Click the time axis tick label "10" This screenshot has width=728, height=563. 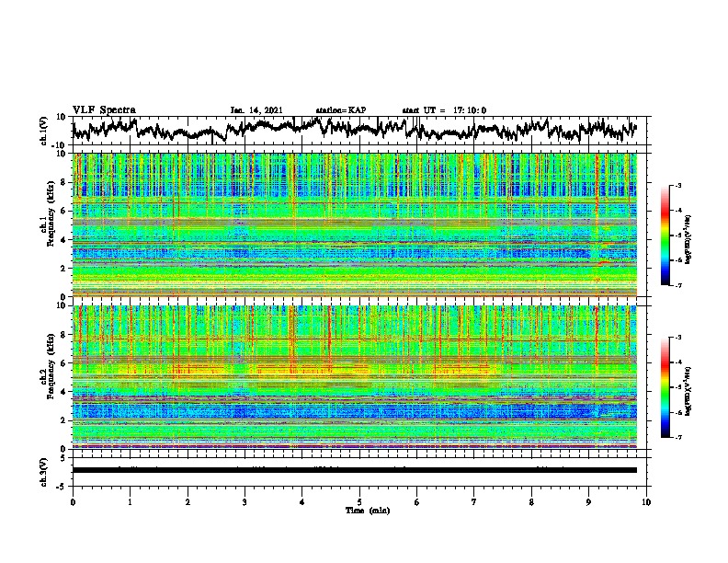[646, 502]
